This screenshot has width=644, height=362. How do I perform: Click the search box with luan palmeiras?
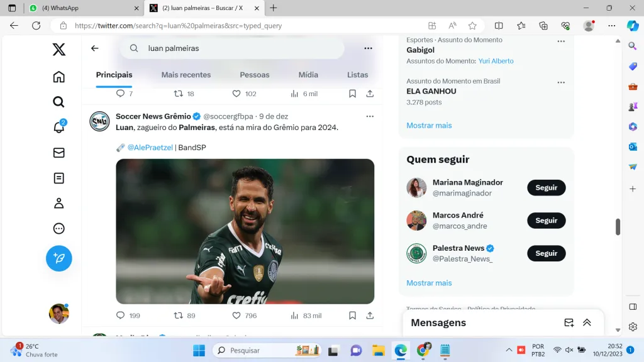[239, 48]
